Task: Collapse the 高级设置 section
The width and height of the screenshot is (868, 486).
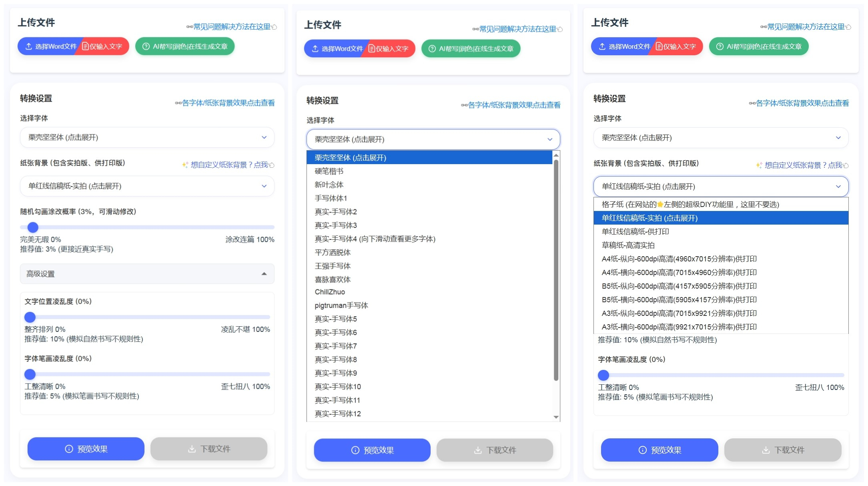Action: click(264, 274)
